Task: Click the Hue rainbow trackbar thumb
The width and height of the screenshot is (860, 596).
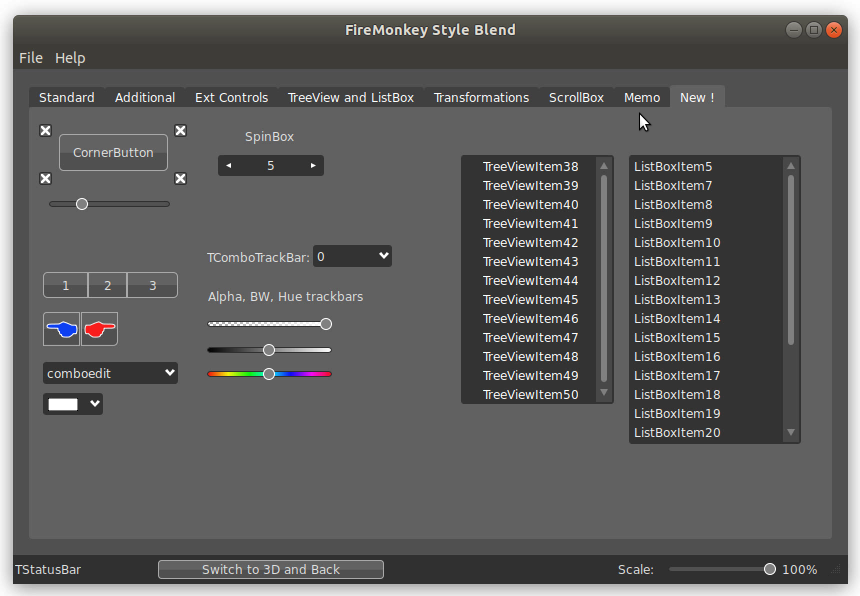Action: 269,374
